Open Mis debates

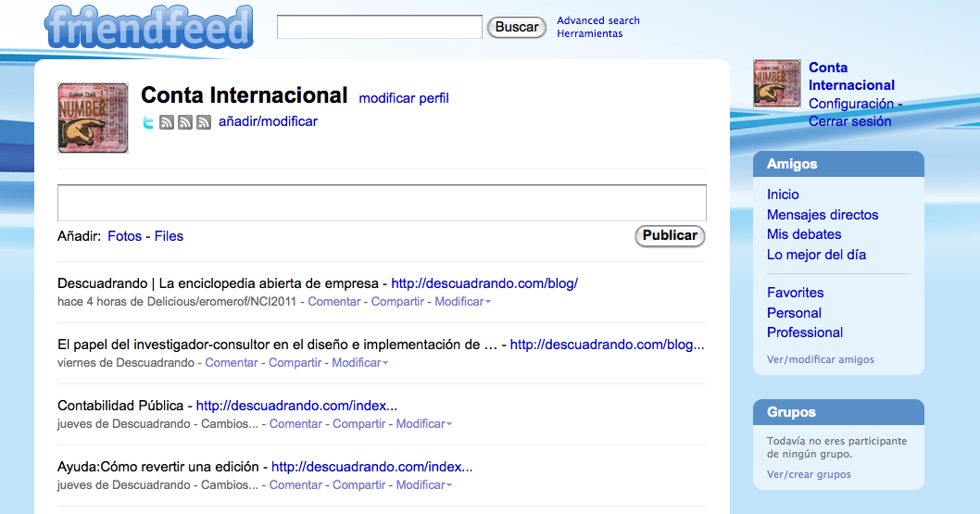pyautogui.click(x=804, y=235)
